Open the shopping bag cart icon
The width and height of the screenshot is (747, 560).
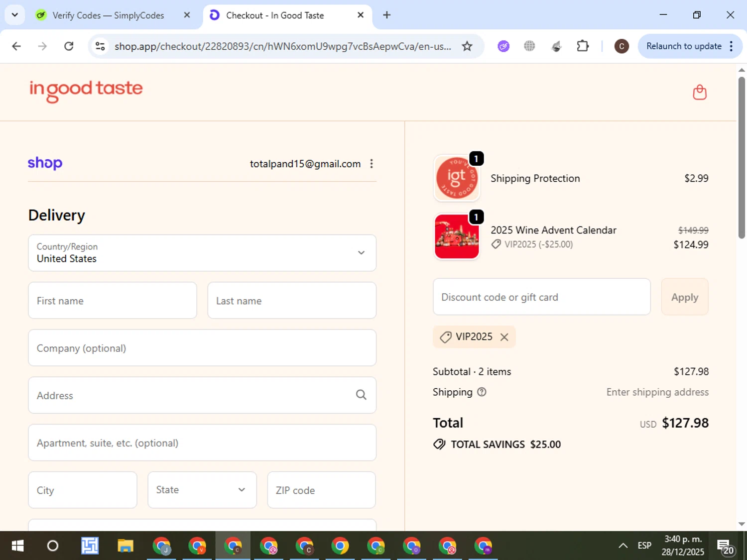pyautogui.click(x=700, y=92)
